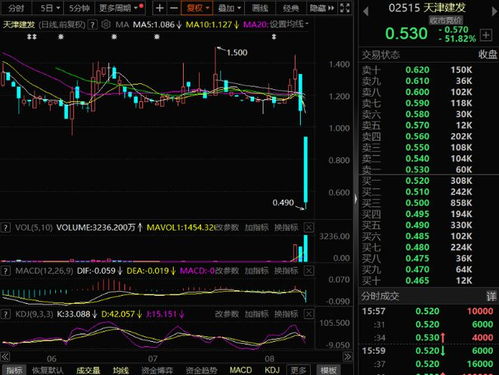Switch to 分时 intraday view
Screen dimensions: 499x375
coord(16,8)
